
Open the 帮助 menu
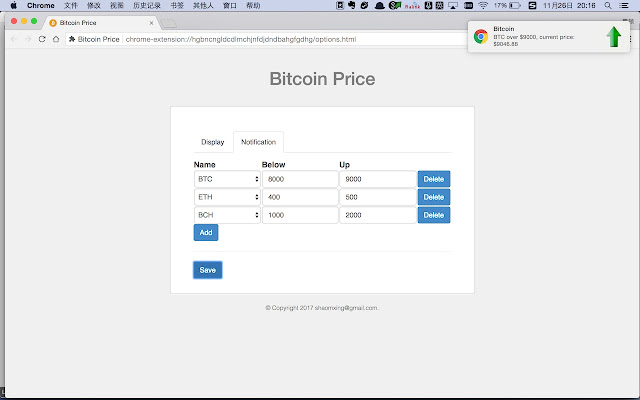[x=253, y=5]
